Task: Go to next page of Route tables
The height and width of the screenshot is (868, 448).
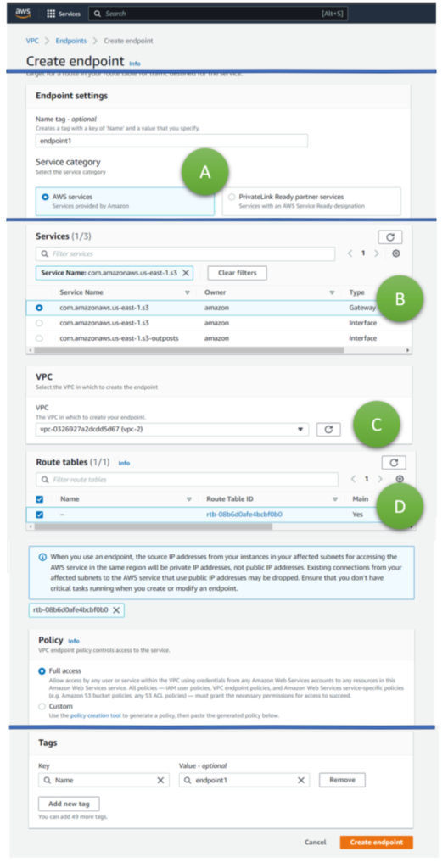Action: click(380, 479)
